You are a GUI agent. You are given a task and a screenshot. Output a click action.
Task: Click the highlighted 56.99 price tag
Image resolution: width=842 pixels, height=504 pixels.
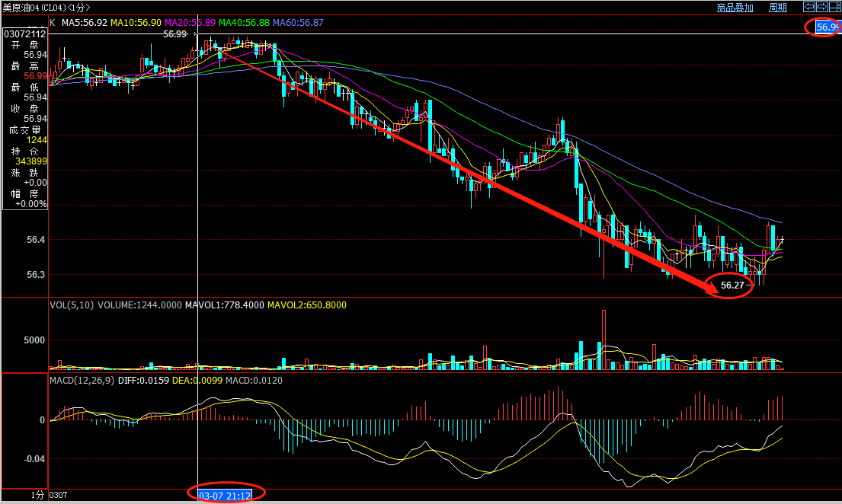point(828,27)
